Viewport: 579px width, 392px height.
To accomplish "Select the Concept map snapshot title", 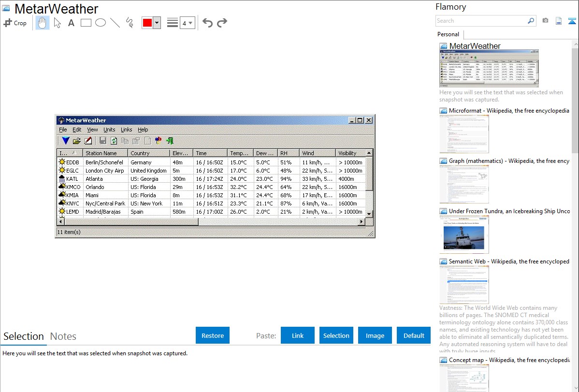I will [509, 360].
